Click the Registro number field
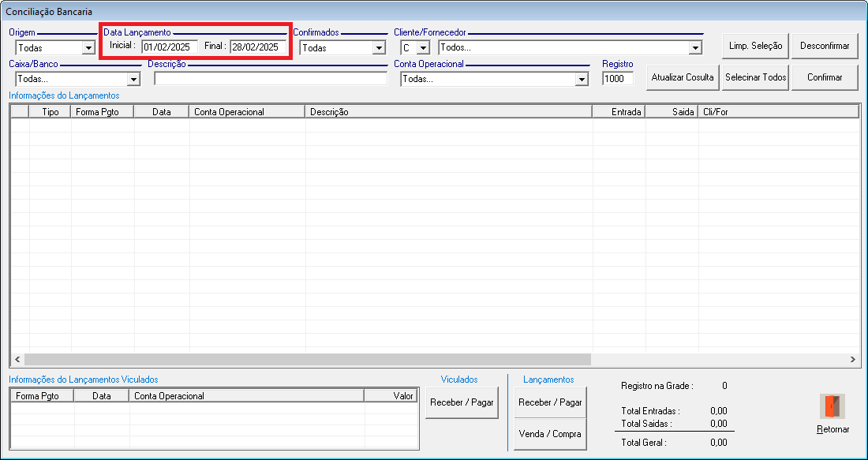868x460 pixels. 617,79
